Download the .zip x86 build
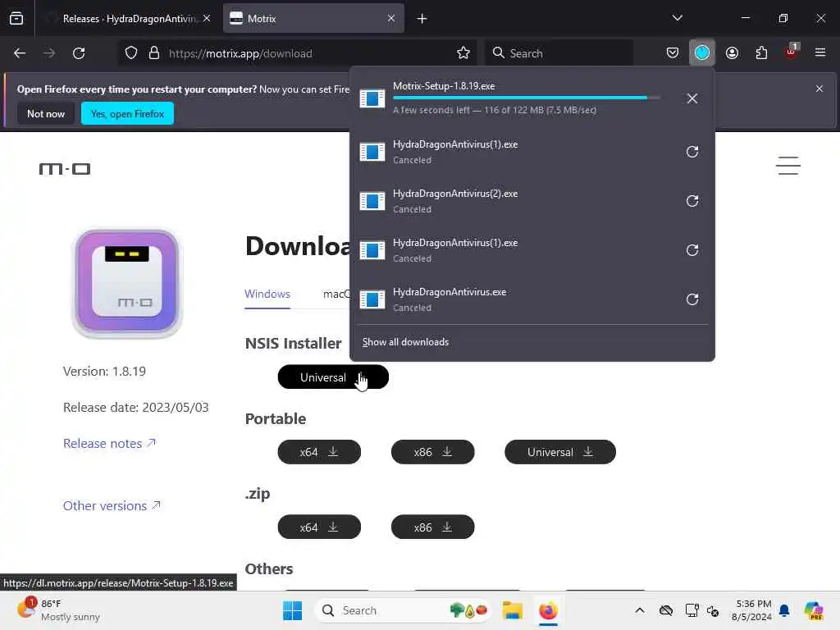The image size is (840, 630). (x=433, y=527)
